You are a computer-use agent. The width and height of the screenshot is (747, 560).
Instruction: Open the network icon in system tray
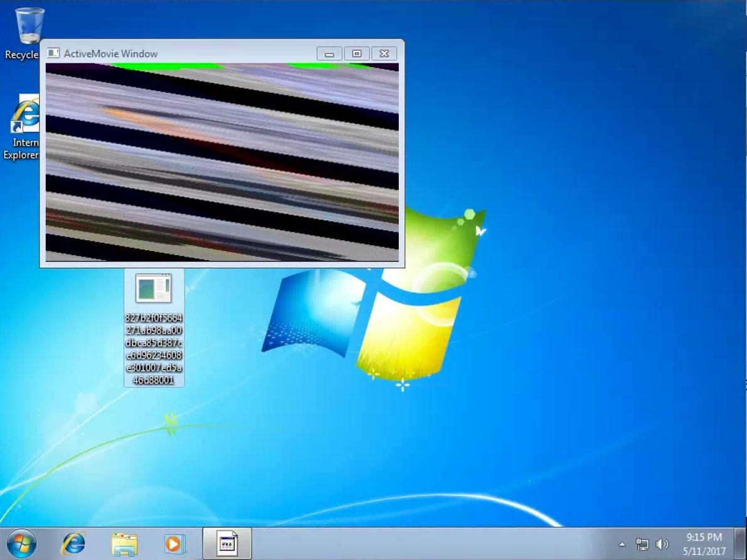[642, 544]
